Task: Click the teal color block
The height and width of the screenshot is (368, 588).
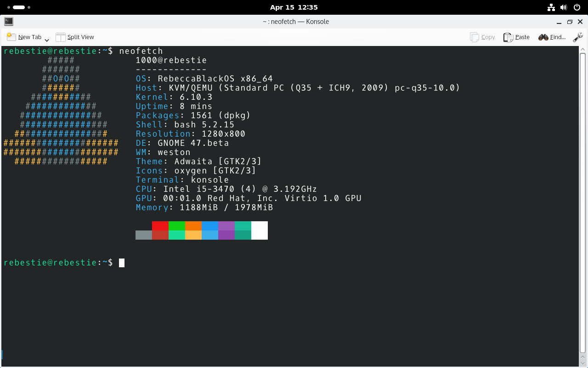Action: 243,226
